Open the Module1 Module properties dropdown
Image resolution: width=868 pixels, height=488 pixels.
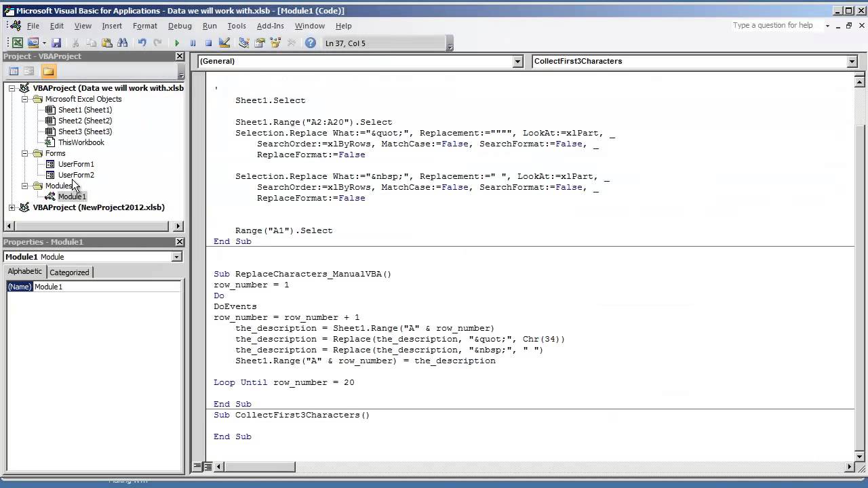[176, 257]
